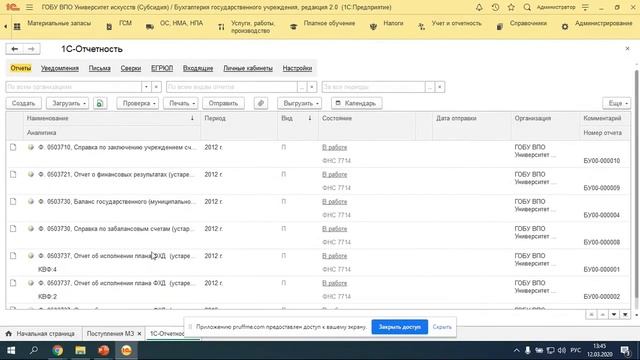
Task: Go back with the left arrow button
Action: [15, 49]
